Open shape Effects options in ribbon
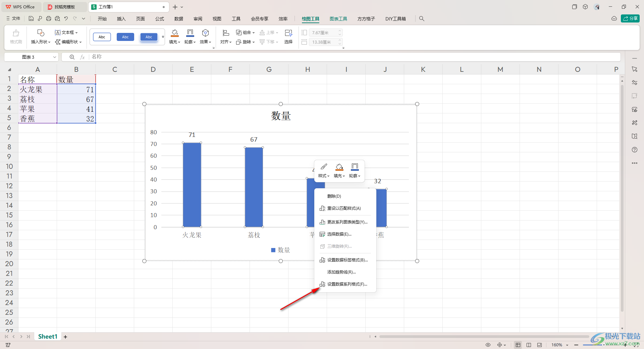The image size is (644, 349). point(205,37)
